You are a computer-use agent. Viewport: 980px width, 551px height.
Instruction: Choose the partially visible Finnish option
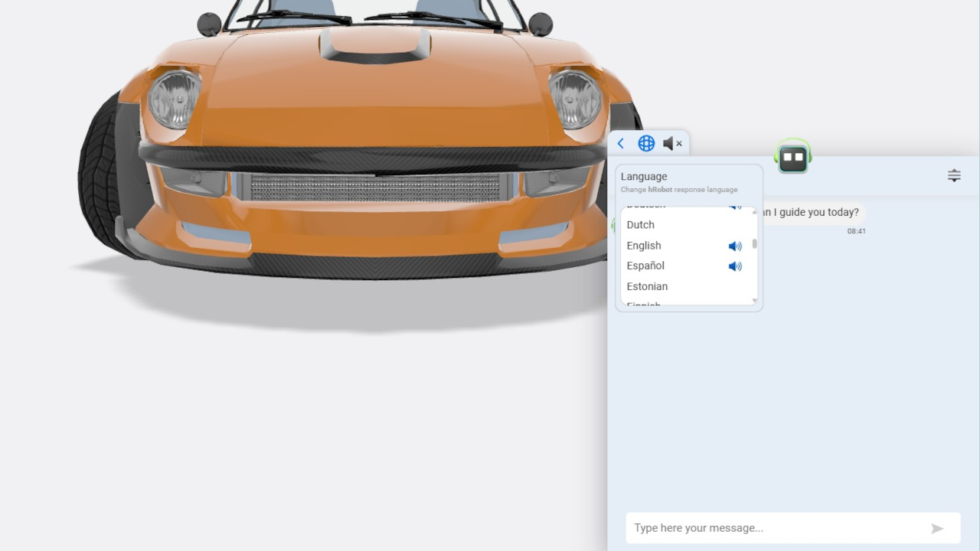click(643, 305)
